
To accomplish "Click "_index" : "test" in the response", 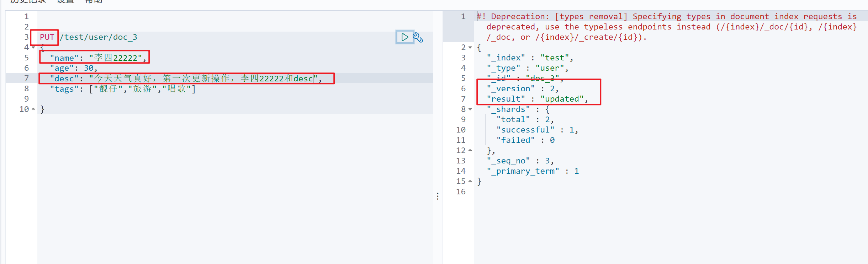I will pos(530,58).
